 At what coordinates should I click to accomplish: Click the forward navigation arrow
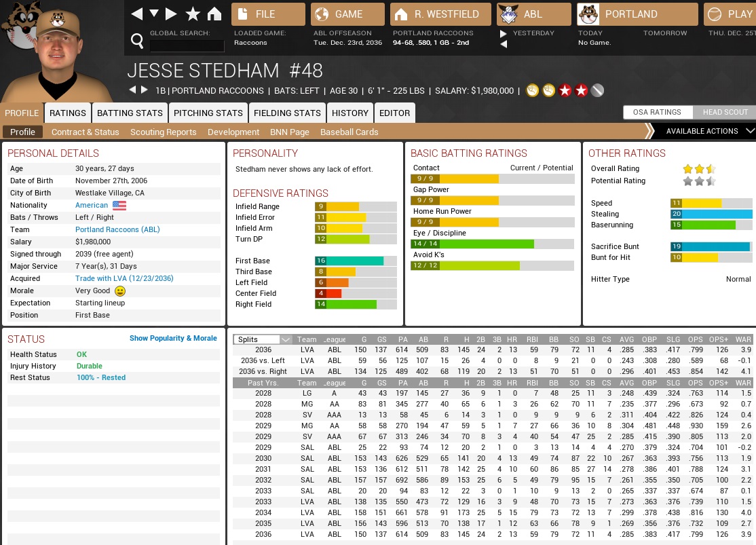[172, 14]
